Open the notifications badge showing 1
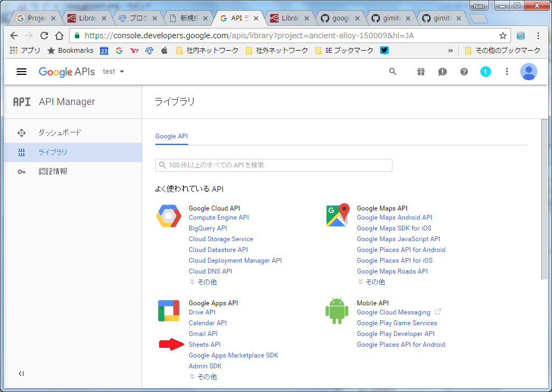 (486, 72)
